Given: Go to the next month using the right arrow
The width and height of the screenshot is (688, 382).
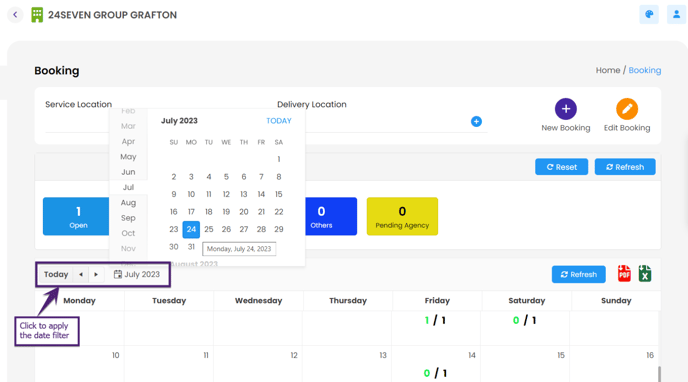Looking at the screenshot, I should pyautogui.click(x=96, y=275).
